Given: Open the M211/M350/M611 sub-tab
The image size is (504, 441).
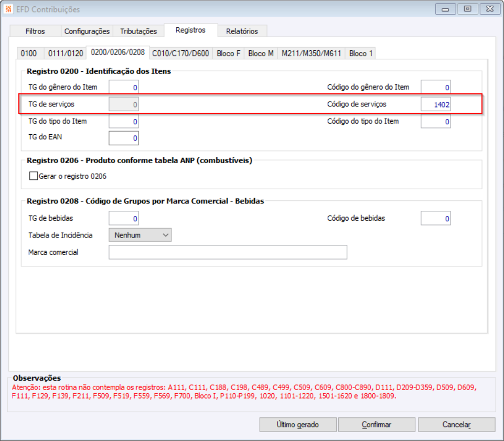Looking at the screenshot, I should pos(311,53).
